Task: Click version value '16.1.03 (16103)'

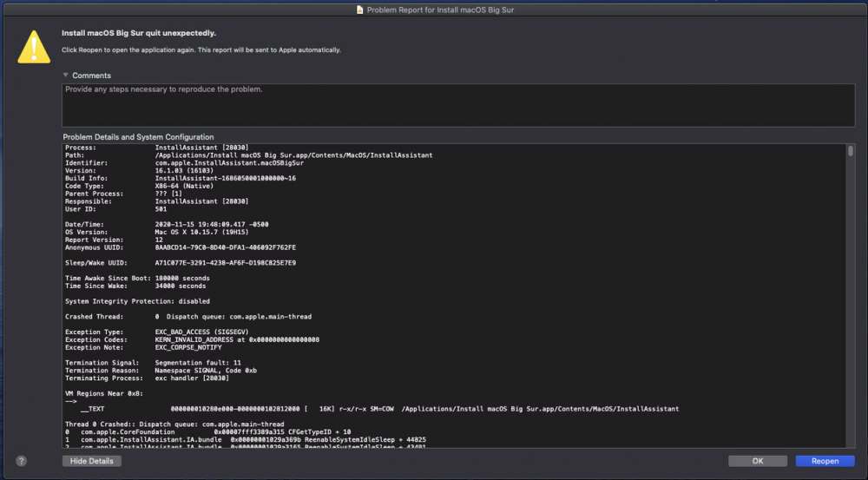Action: (184, 171)
